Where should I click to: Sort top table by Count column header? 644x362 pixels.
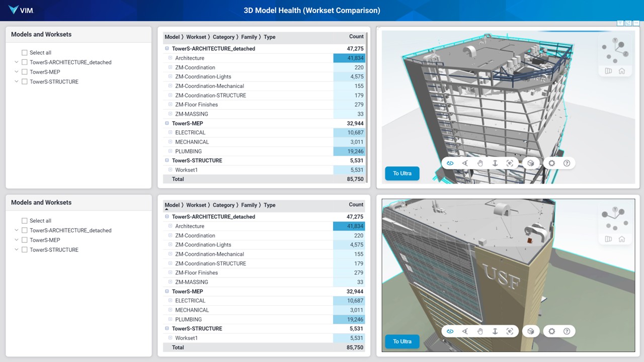coord(356,37)
